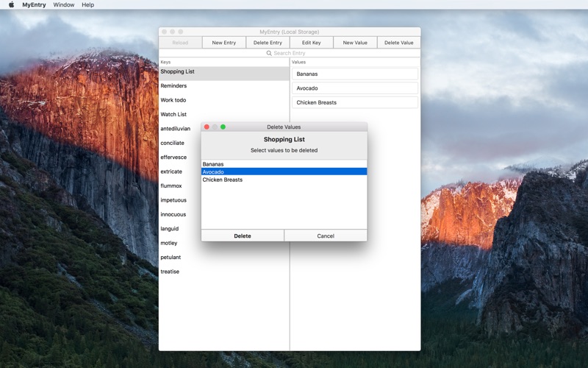Zoom the Delete Values dialog with the green button
Image resolution: width=588 pixels, height=368 pixels.
coord(223,127)
